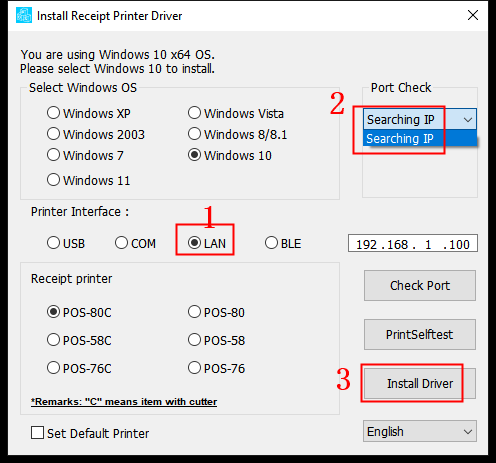
Task: Expand the Port Check dropdown arrow
Action: pyautogui.click(x=468, y=120)
